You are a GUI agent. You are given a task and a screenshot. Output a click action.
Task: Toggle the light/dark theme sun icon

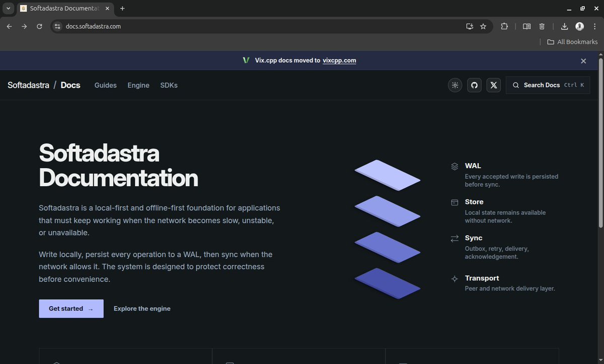pos(455,85)
